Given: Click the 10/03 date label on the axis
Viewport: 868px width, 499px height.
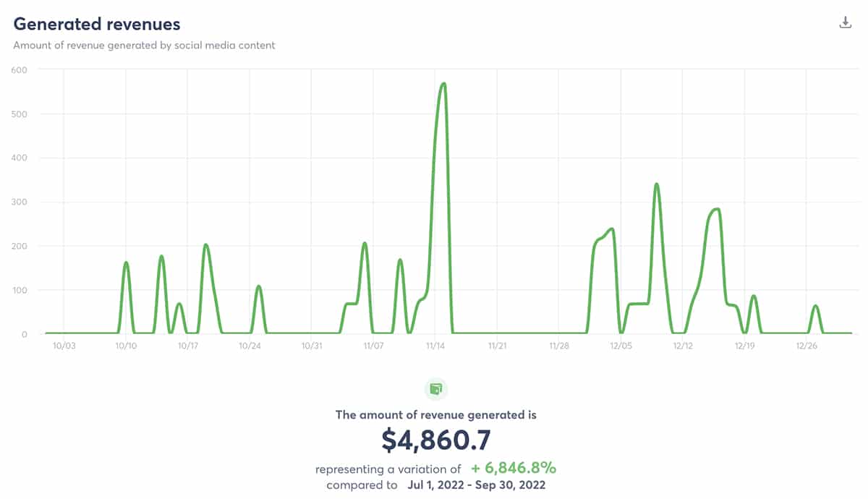Looking at the screenshot, I should tap(64, 346).
